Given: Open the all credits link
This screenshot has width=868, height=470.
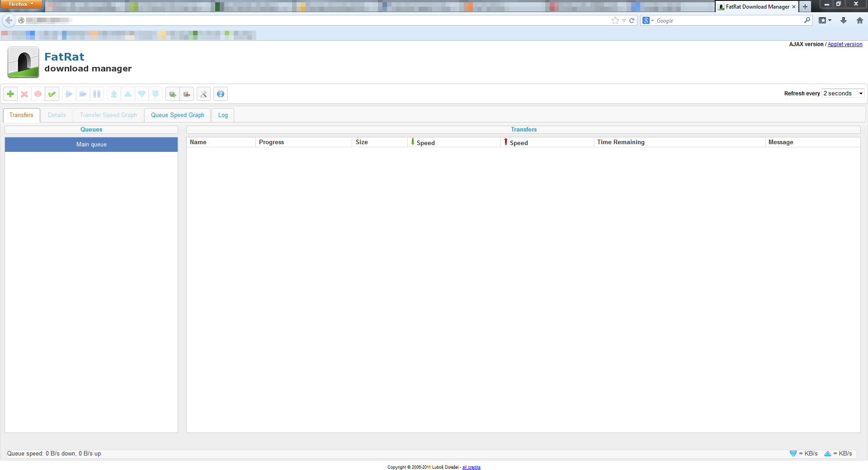Looking at the screenshot, I should tap(472, 467).
